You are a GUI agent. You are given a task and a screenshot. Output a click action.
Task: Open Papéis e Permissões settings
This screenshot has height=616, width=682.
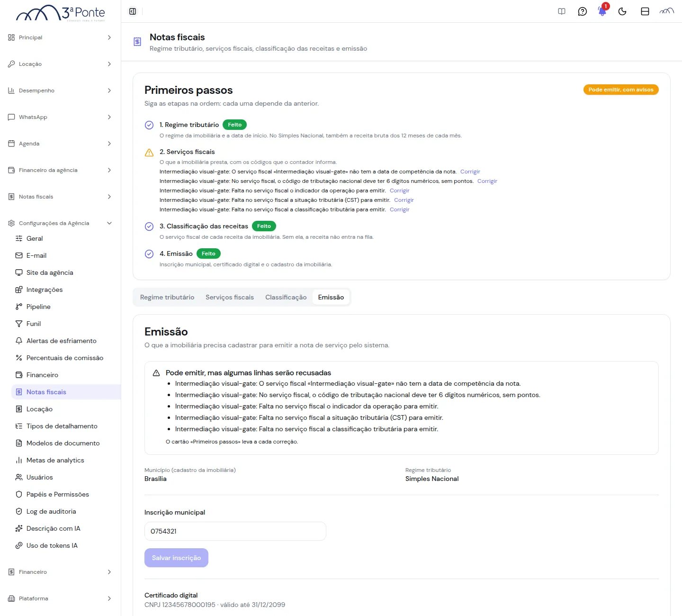click(66, 494)
